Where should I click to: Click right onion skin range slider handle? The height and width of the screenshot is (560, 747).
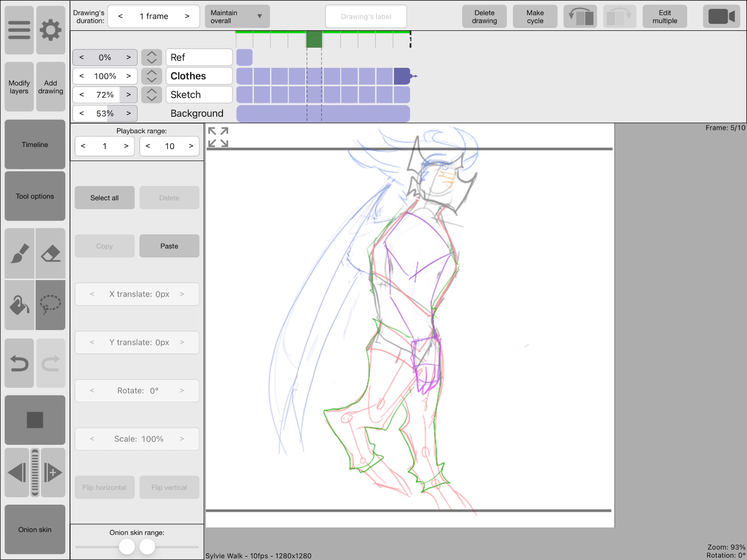(x=147, y=546)
